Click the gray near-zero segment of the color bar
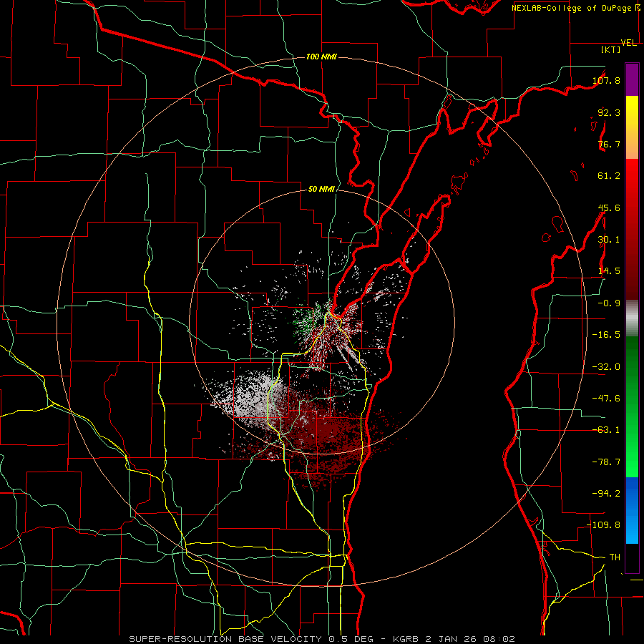This screenshot has width=644, height=644. pos(632,318)
